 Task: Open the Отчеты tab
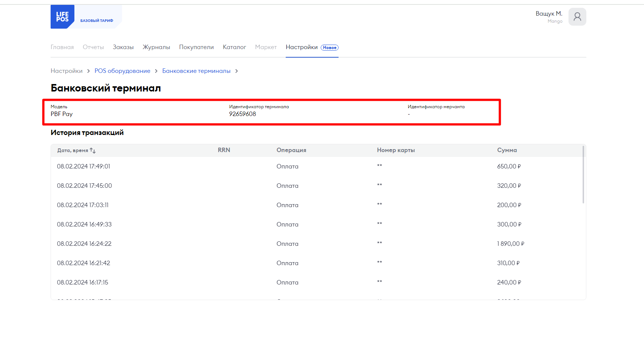click(x=93, y=47)
